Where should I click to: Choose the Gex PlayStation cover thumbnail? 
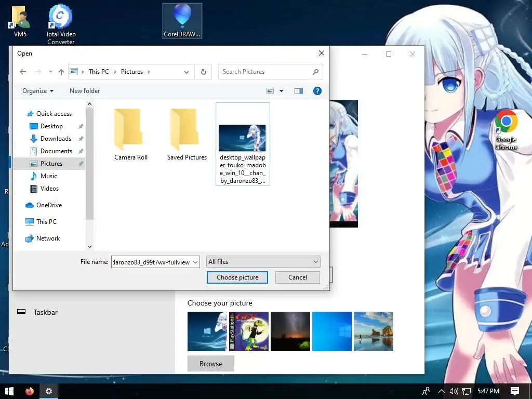[x=249, y=331]
